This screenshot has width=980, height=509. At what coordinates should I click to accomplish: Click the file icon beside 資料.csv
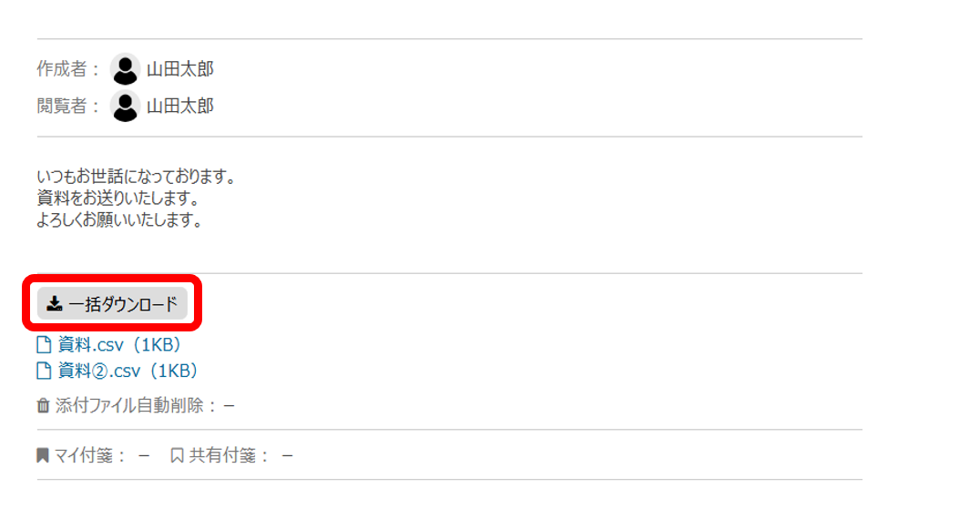click(x=44, y=345)
